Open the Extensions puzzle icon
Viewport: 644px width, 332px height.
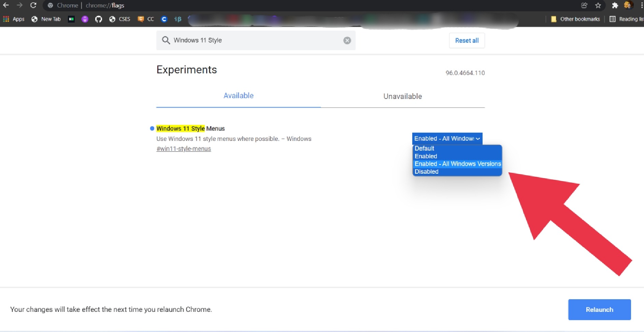point(615,5)
